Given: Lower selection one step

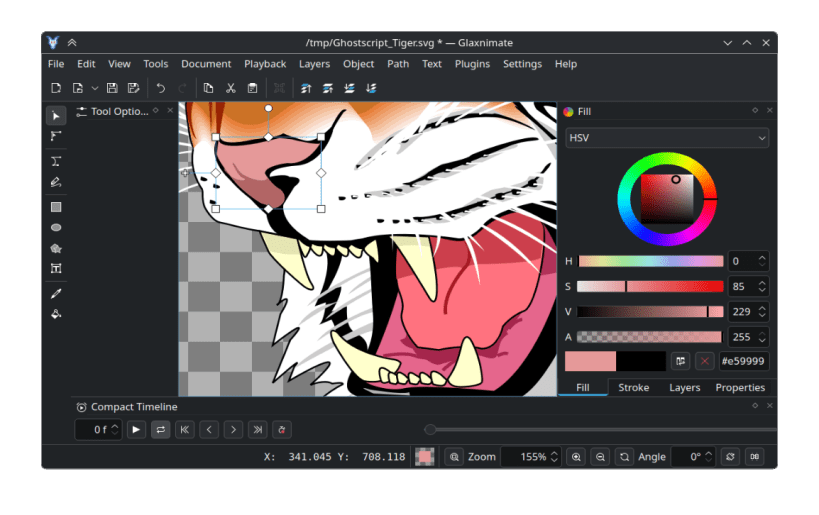Looking at the screenshot, I should pos(349,88).
